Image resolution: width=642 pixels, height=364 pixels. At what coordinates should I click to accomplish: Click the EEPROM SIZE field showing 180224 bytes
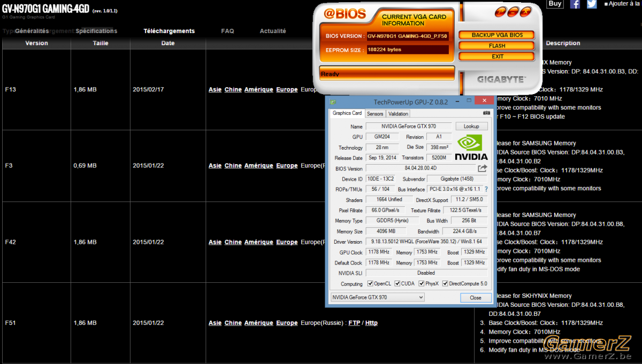(408, 50)
